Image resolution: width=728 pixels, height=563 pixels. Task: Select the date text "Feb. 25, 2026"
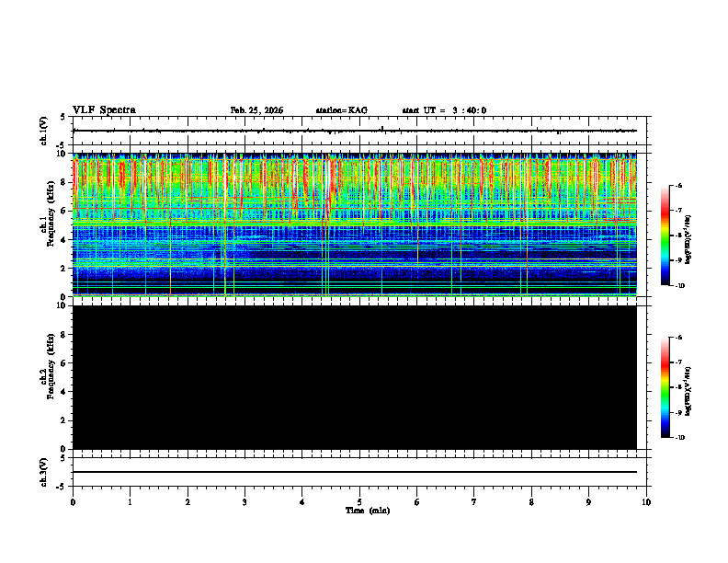256,110
